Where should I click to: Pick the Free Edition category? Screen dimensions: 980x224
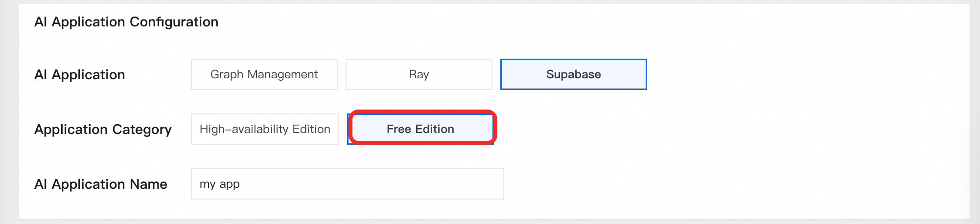click(x=420, y=129)
